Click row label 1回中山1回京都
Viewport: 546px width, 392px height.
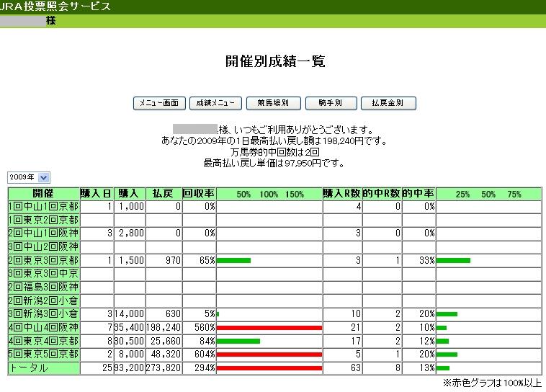44,207
